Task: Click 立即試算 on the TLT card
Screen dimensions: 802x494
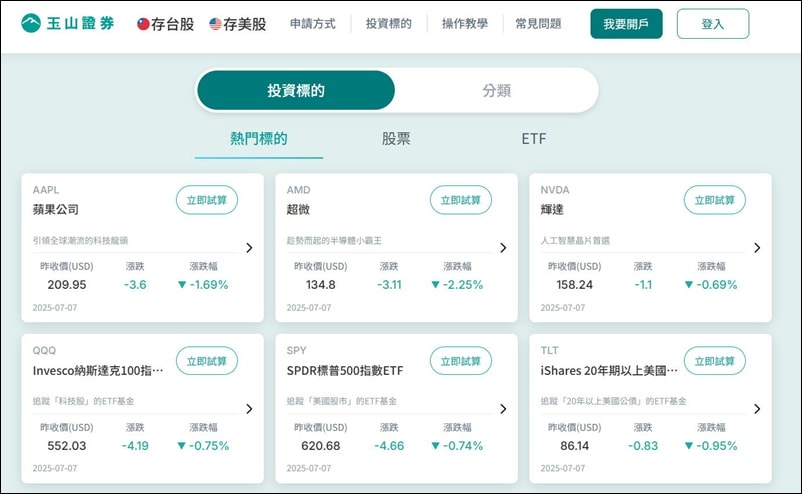Action: (715, 361)
